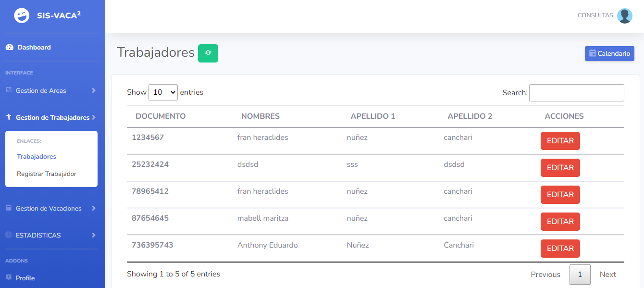Open the Trabajadores submenu link
The width and height of the screenshot is (644, 288).
tap(37, 156)
